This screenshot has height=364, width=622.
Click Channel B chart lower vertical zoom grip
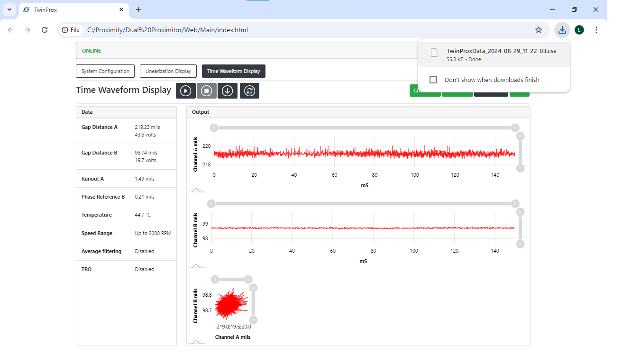pos(520,244)
